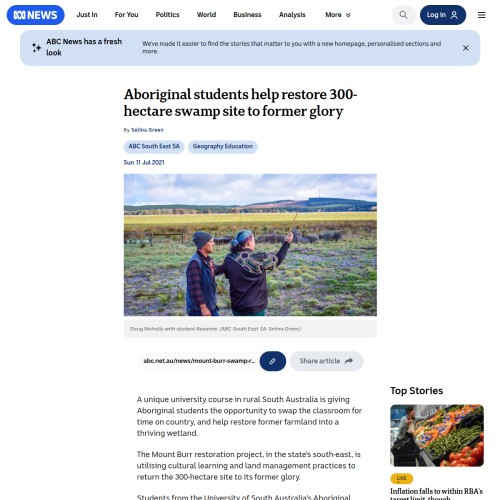Click the user profile icon in Log In
Image resolution: width=500 pixels, height=500 pixels.
point(454,15)
